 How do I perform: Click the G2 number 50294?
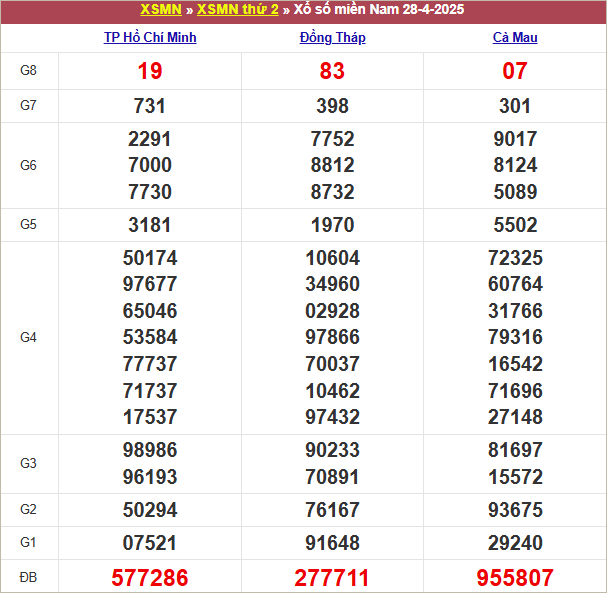[x=150, y=510]
